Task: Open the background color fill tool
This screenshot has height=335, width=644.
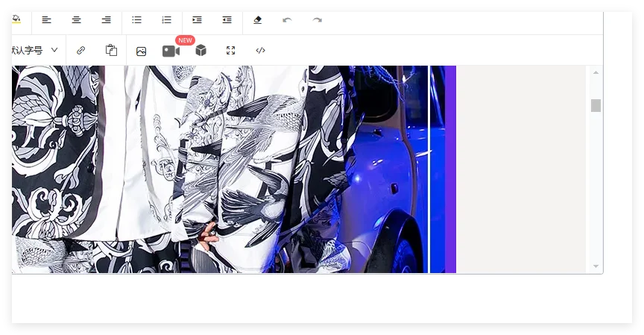Action: 16,19
